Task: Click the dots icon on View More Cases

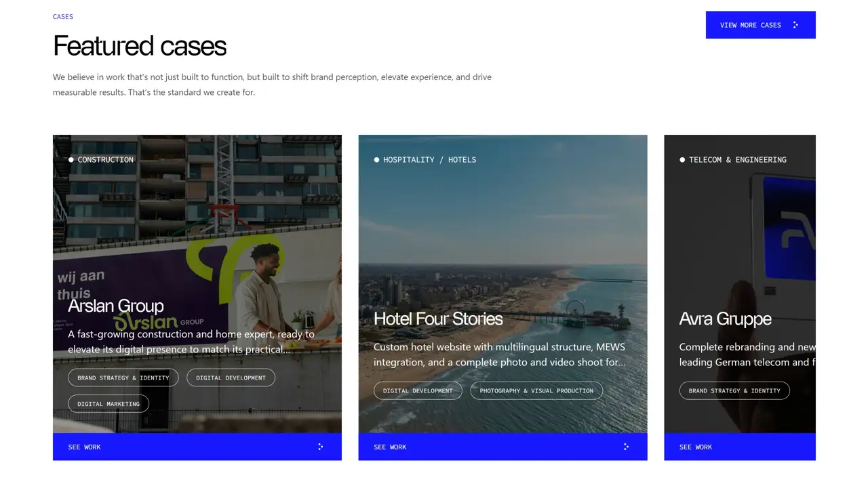Action: pos(795,25)
